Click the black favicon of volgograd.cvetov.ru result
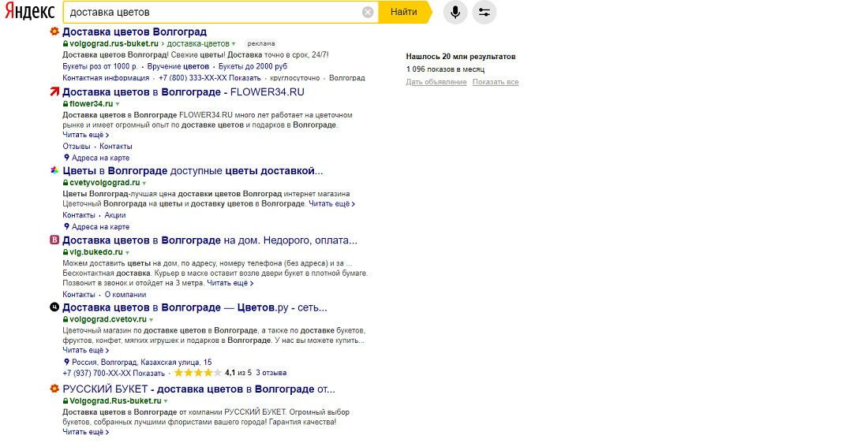868x443 pixels. coord(54,307)
